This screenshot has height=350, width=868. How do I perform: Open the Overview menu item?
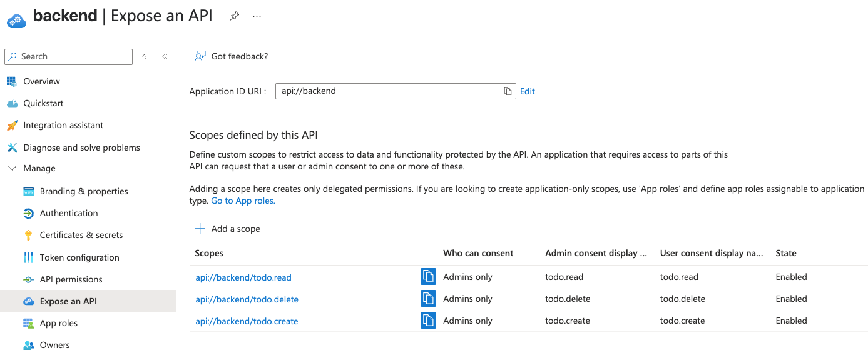click(41, 81)
